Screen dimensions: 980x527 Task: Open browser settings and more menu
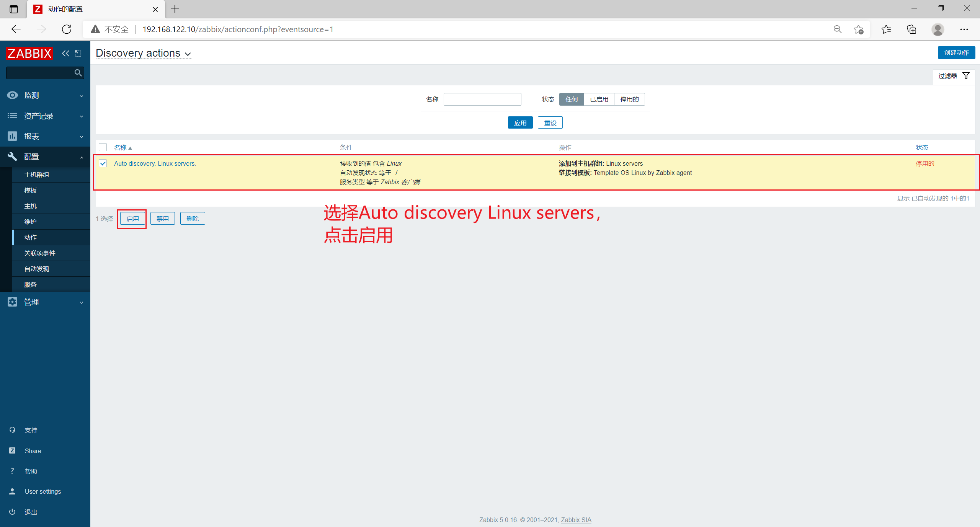964,29
